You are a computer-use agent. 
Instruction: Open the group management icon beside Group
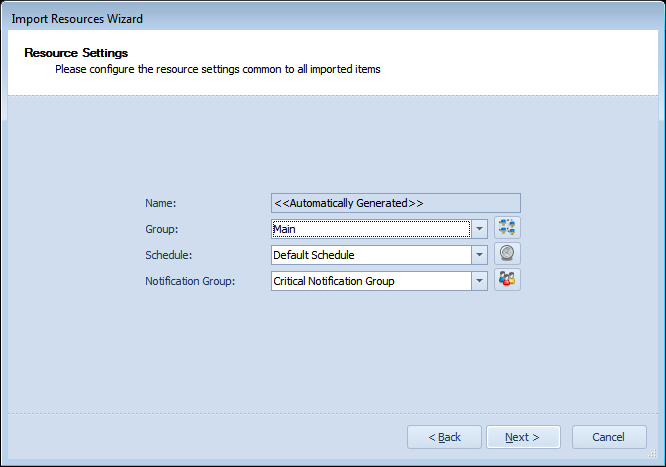(507, 228)
